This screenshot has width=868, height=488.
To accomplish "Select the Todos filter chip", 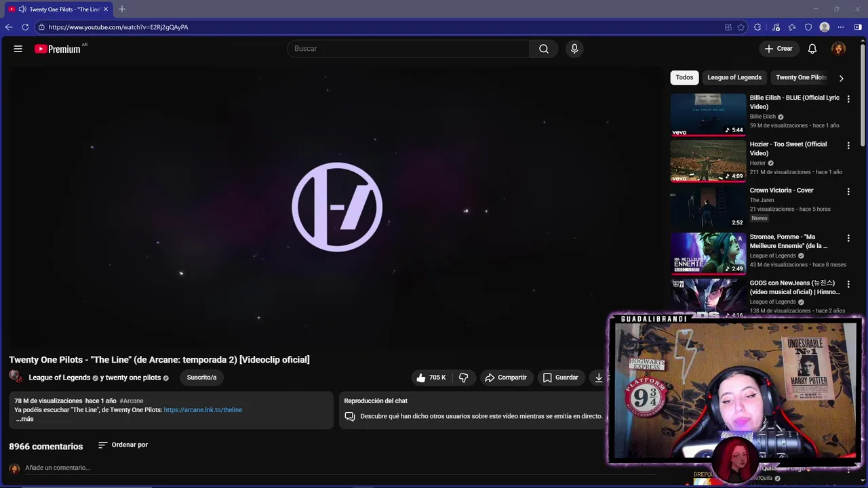I will [x=685, y=77].
